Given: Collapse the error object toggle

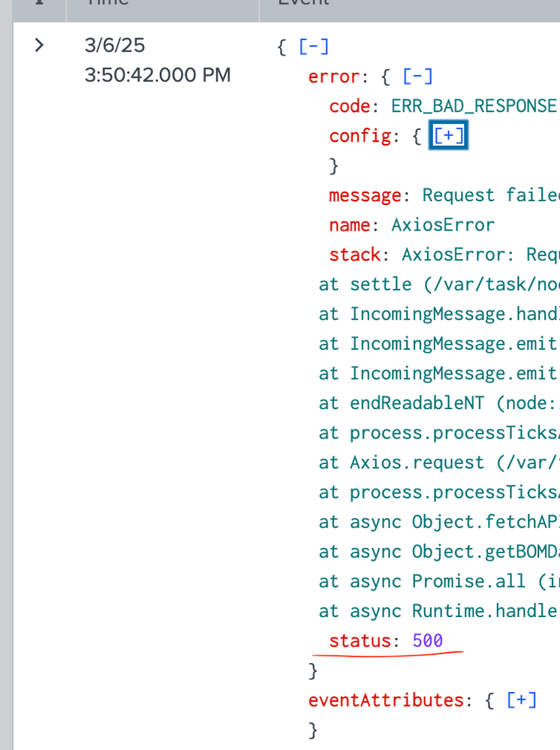Looking at the screenshot, I should pos(417,77).
